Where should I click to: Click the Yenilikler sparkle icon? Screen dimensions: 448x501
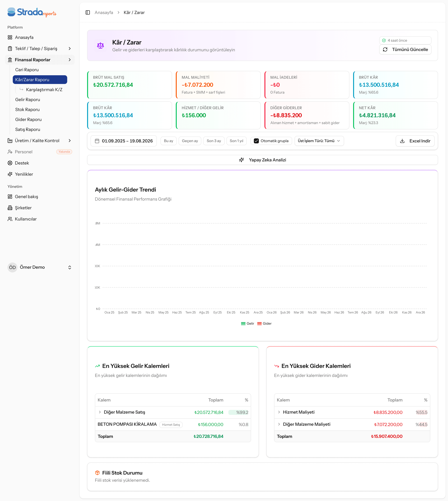(10, 174)
